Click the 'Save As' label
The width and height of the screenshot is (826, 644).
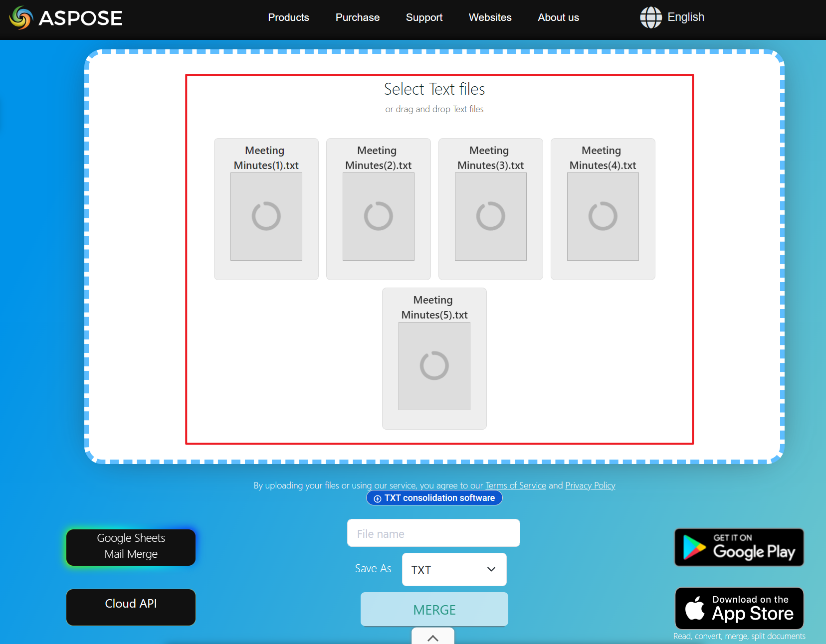coord(373,569)
